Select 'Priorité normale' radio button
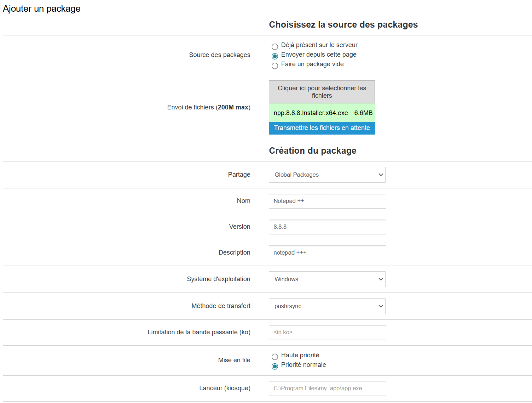 [275, 367]
